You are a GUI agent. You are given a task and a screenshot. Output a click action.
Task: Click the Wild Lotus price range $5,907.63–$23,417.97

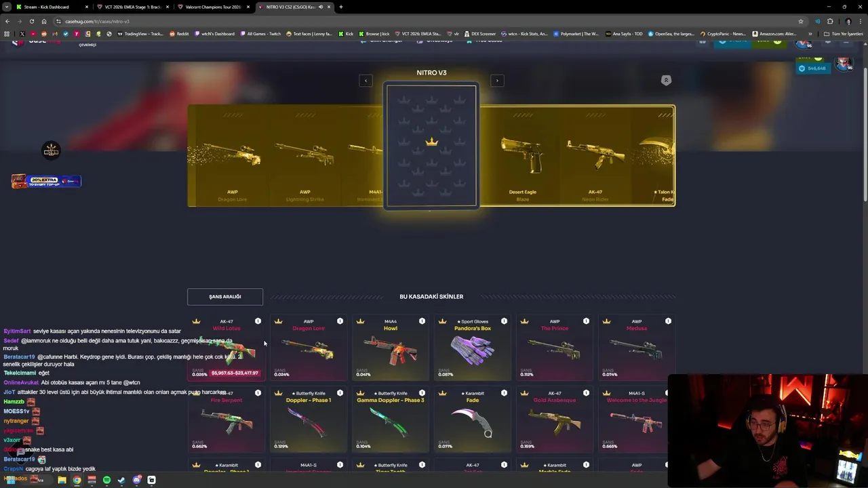point(234,373)
